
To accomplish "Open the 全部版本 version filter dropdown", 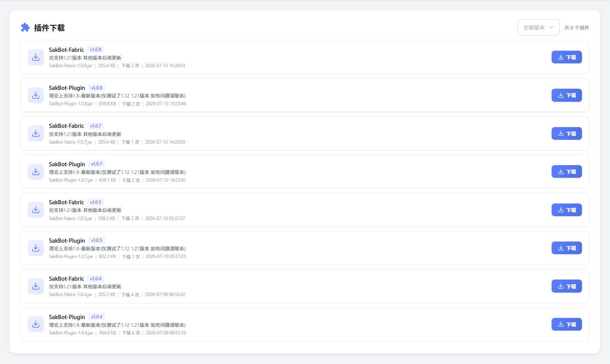I will point(538,27).
